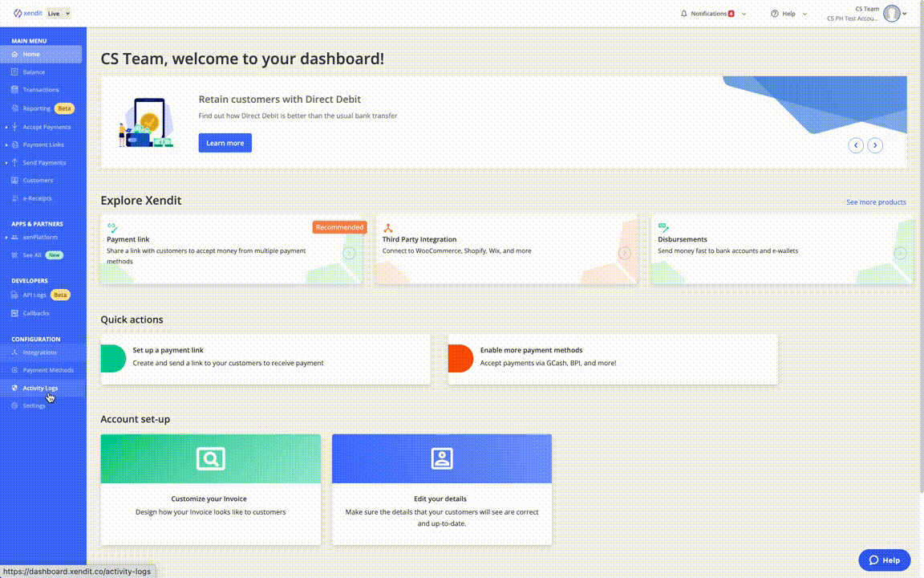Screen dimensions: 924x578
Task: Open the Third Party Integration card
Action: tap(508, 250)
